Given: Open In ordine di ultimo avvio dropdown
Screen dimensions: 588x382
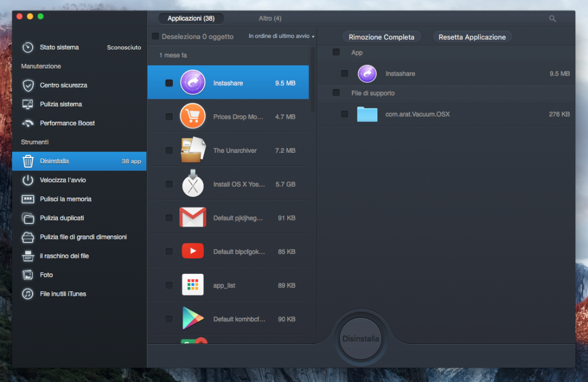Looking at the screenshot, I should tap(281, 36).
